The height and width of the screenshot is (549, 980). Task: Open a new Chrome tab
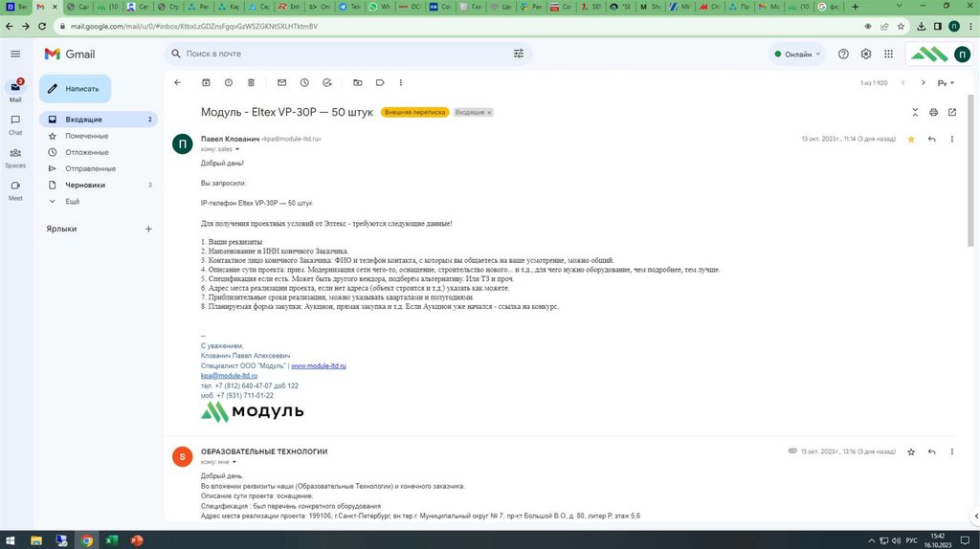pos(855,7)
